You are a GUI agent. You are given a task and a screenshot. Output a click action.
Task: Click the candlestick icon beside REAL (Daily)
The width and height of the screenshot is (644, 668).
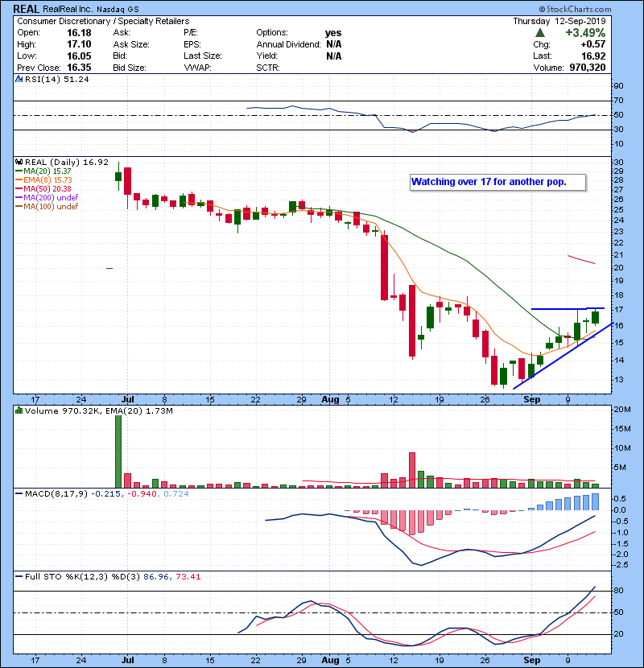(19, 162)
